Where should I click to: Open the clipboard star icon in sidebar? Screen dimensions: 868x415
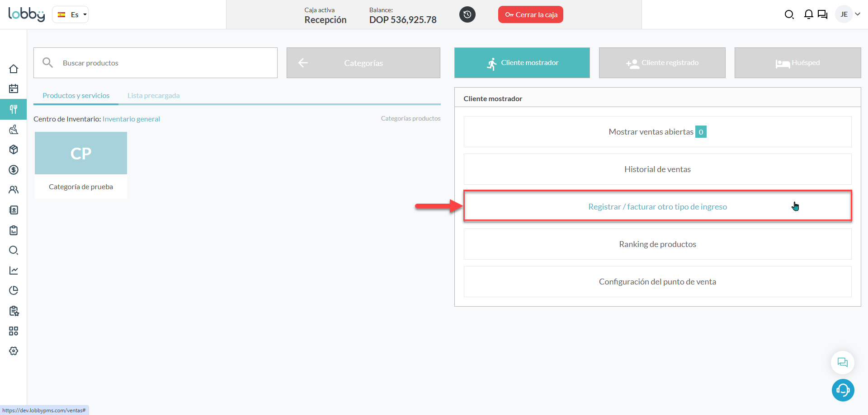pos(14,311)
